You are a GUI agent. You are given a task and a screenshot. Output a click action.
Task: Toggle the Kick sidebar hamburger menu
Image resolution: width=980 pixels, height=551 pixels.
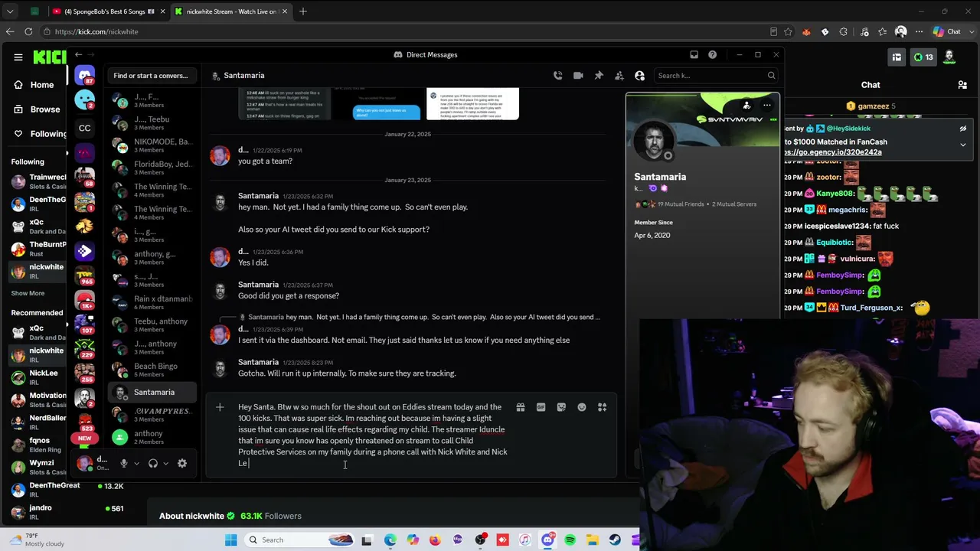(18, 57)
